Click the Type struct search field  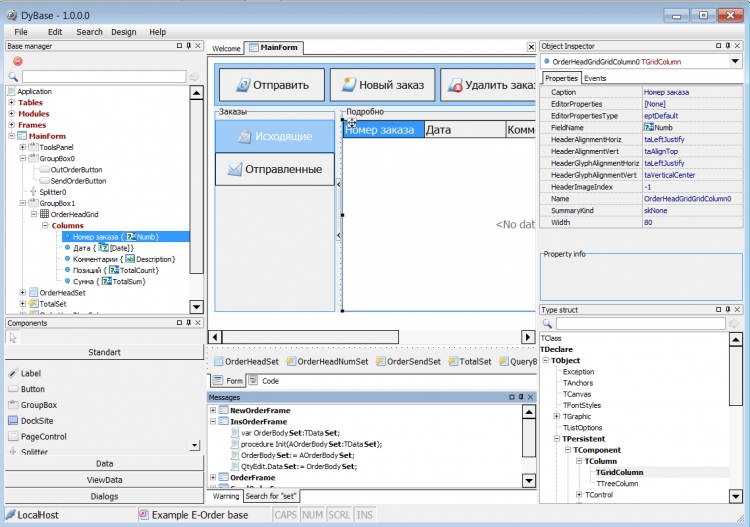(x=640, y=324)
